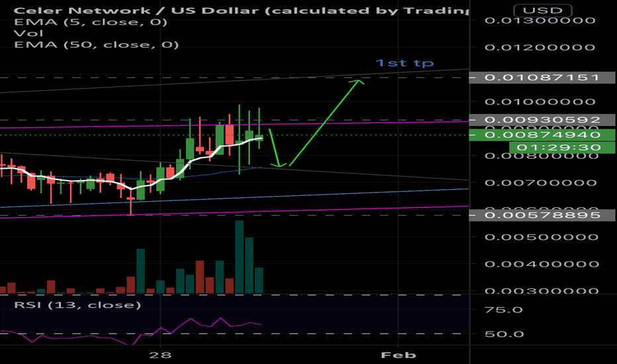Select the EMA (5, close, 0) indicator legend
The width and height of the screenshot is (617, 364).
91,22
